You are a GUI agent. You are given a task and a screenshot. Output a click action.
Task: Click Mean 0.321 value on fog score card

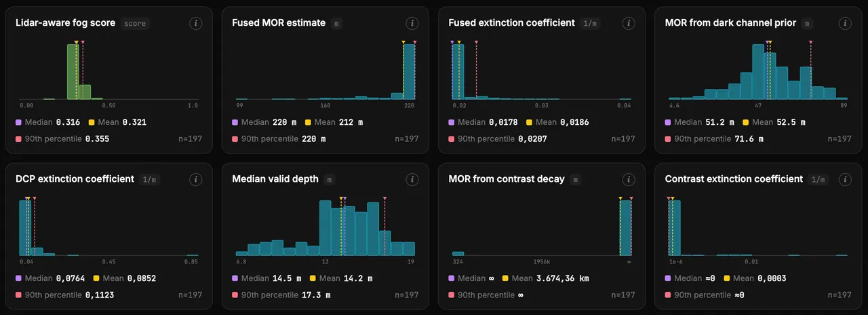[134, 122]
